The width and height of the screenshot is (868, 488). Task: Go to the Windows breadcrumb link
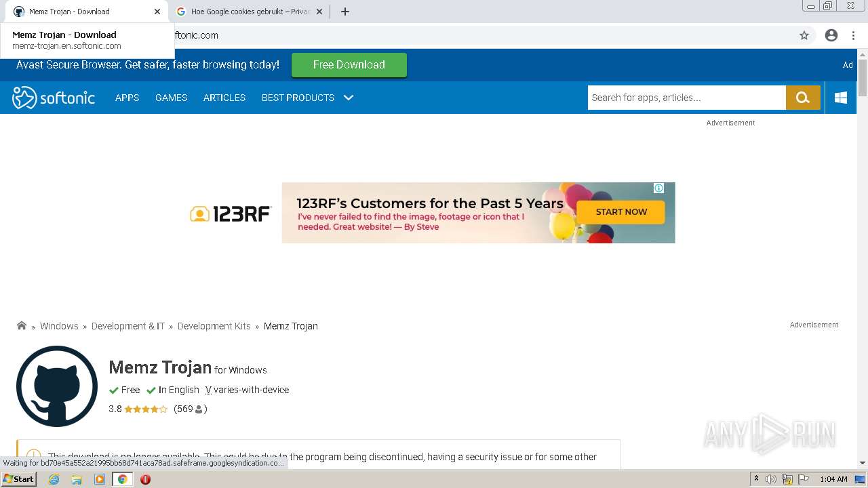[x=59, y=326]
